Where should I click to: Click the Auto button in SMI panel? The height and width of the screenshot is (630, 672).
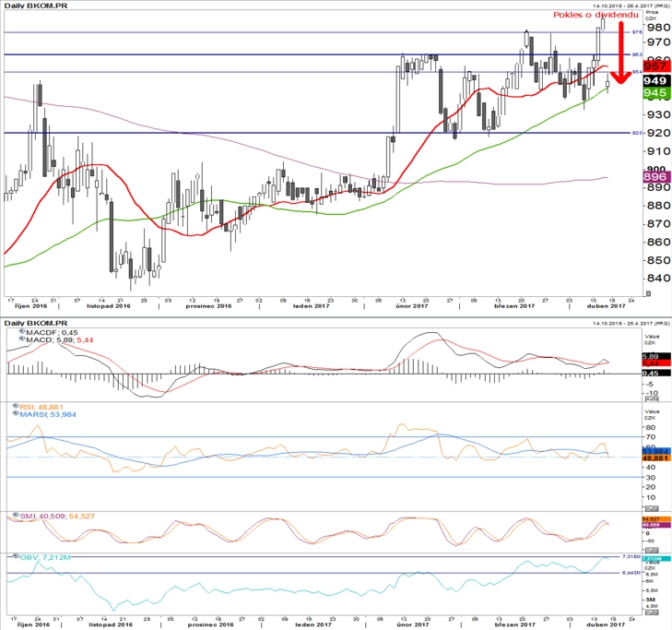pyautogui.click(x=652, y=550)
